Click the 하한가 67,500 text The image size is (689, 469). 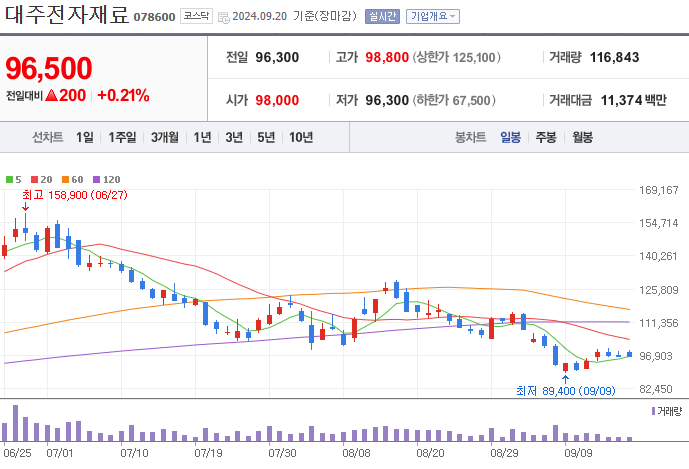point(454,100)
